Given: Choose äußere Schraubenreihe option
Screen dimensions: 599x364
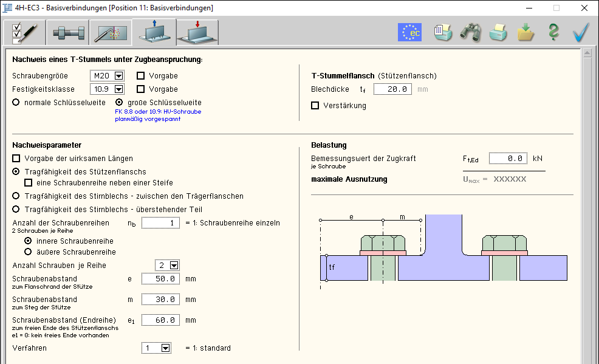Looking at the screenshot, I should tap(28, 252).
